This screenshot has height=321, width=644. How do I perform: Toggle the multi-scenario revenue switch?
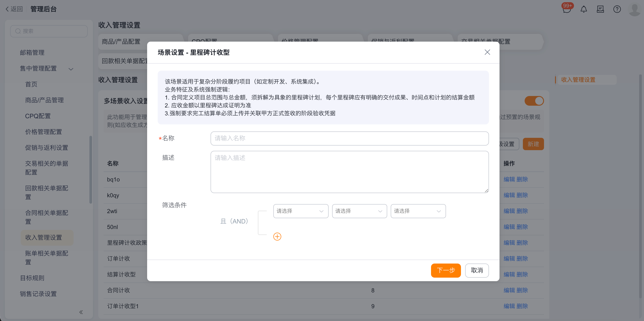(x=534, y=101)
